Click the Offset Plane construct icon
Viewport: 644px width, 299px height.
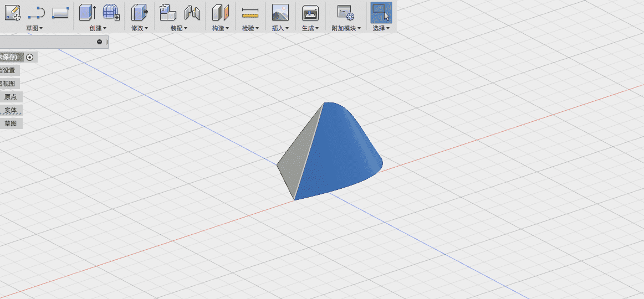tap(220, 12)
